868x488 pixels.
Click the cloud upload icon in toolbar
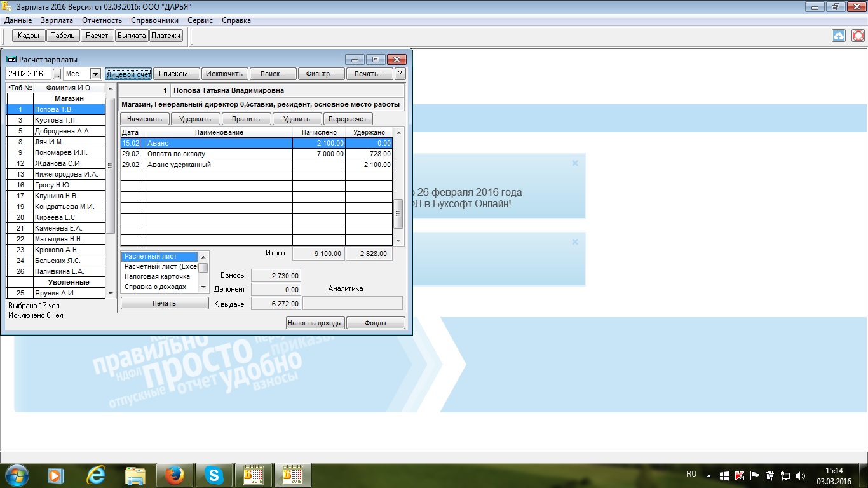[839, 36]
